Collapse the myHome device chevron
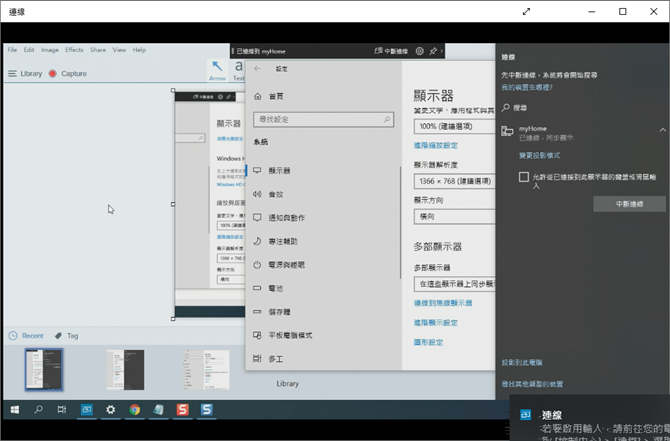Screen dimensions: 670x441 point(662,130)
